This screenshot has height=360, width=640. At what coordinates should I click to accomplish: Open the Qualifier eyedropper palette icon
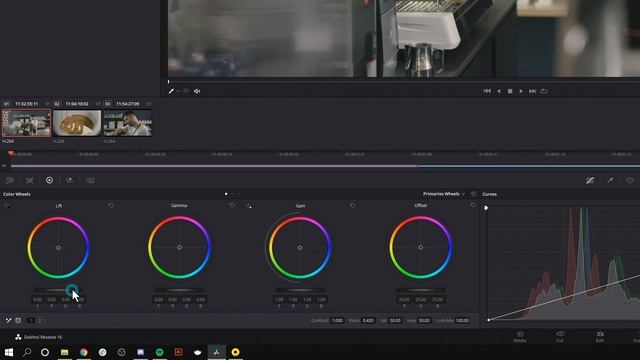click(610, 180)
